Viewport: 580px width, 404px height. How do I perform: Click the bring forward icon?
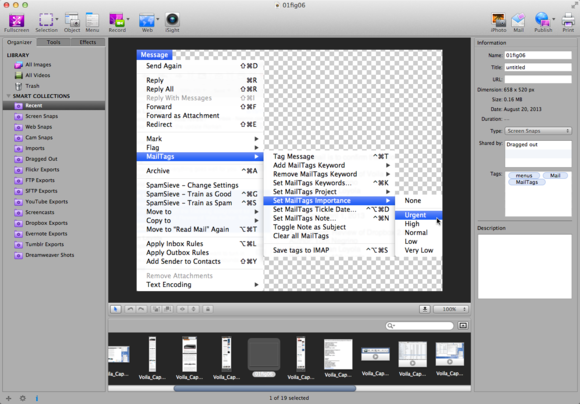(156, 309)
